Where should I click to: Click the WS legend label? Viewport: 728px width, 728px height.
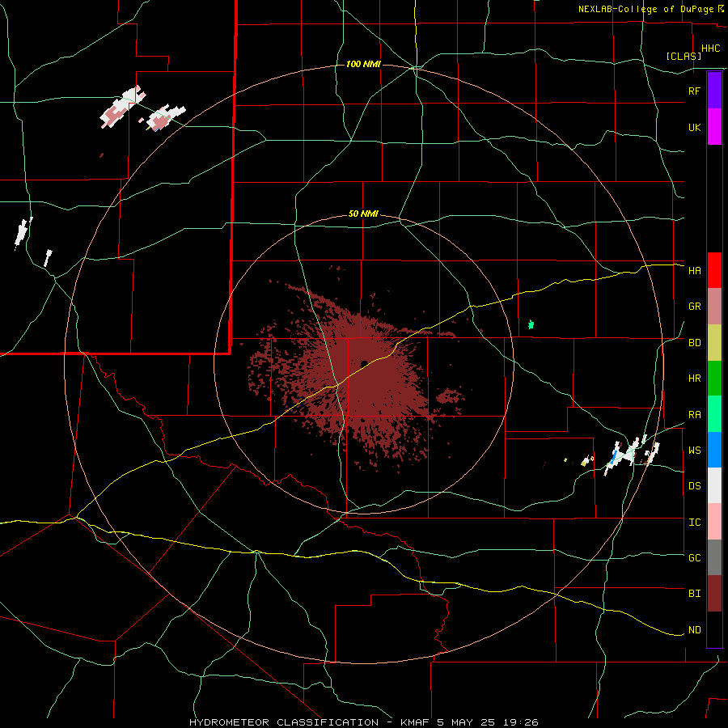694,451
